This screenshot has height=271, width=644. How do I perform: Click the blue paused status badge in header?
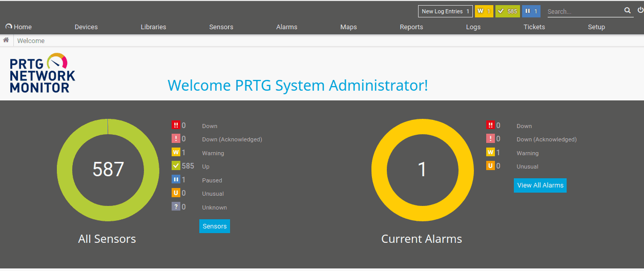pyautogui.click(x=531, y=11)
